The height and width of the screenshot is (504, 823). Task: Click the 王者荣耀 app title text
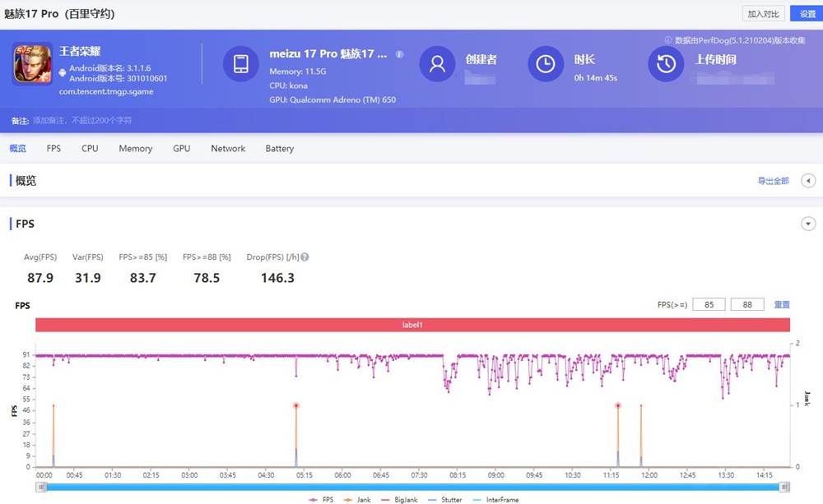80,51
